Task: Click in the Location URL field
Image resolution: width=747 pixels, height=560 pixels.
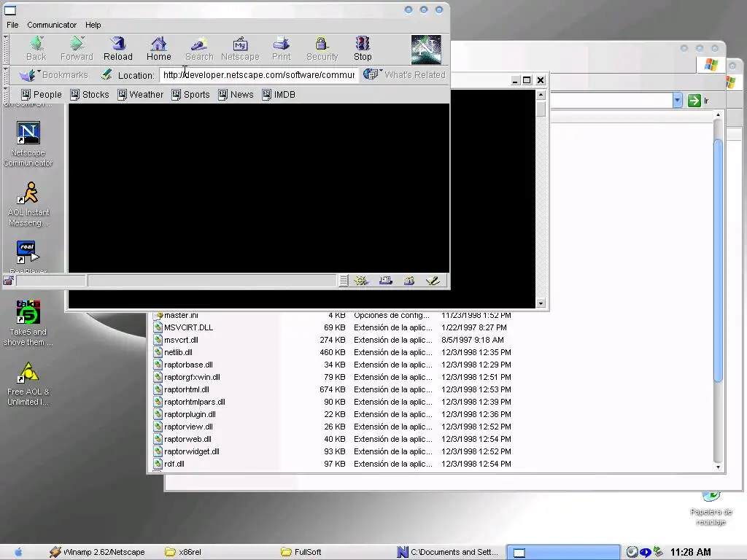Action: coord(259,75)
